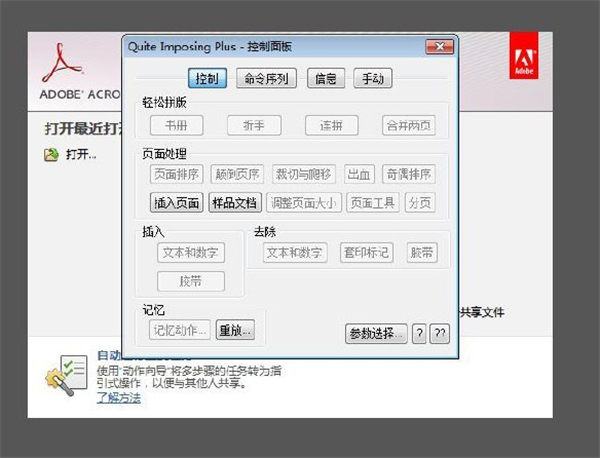Click the 页面排序 button

[x=177, y=174]
